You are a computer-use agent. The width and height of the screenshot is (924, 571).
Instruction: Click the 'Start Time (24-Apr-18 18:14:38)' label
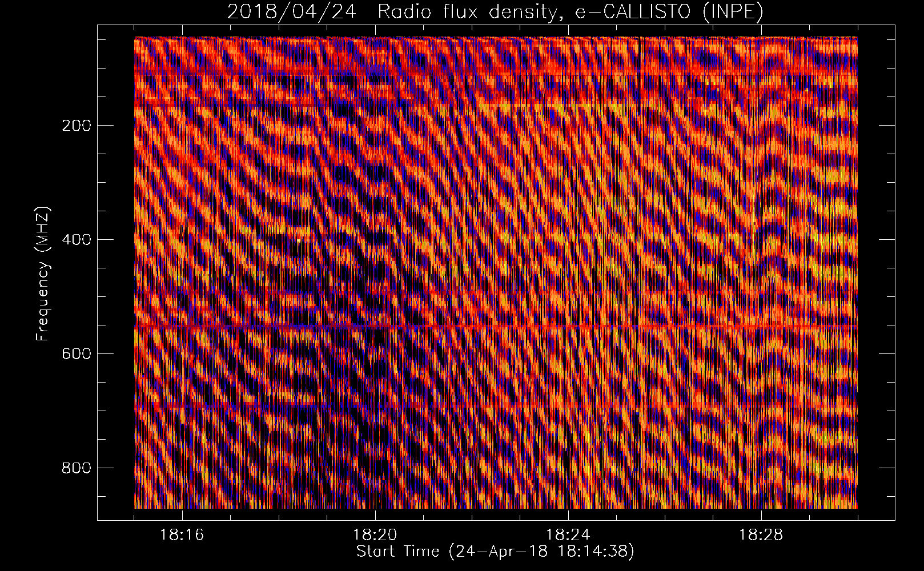click(x=495, y=552)
